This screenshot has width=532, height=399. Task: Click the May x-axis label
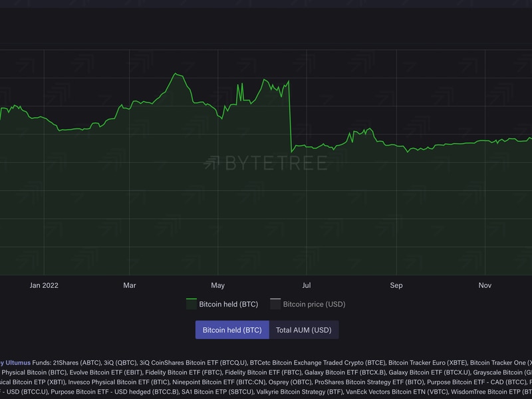(218, 285)
